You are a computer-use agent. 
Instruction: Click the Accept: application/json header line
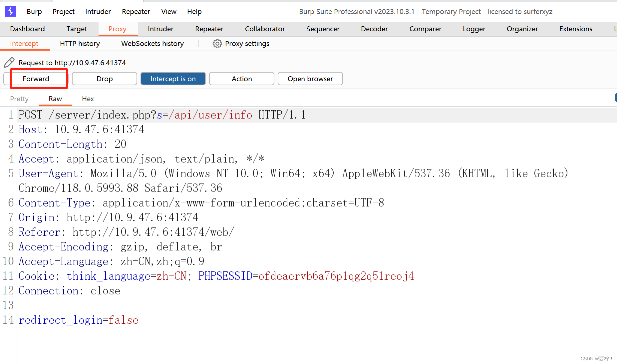142,159
